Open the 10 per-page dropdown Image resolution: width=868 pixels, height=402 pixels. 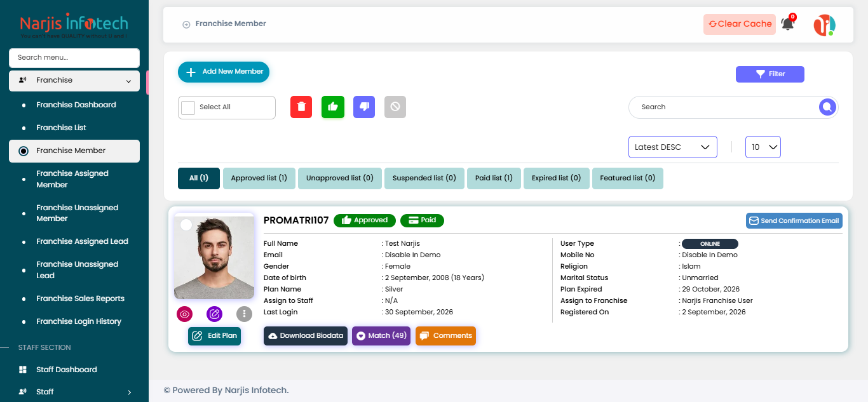[763, 147]
